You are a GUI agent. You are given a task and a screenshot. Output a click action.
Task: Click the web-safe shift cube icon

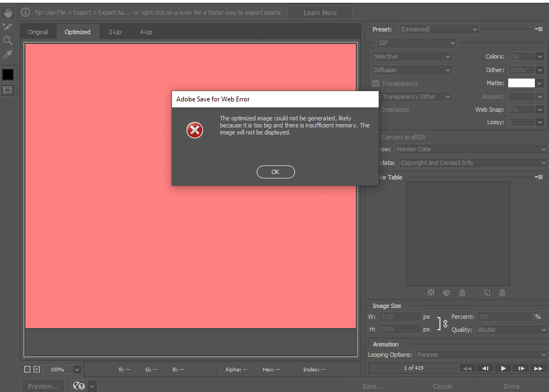[x=446, y=293]
